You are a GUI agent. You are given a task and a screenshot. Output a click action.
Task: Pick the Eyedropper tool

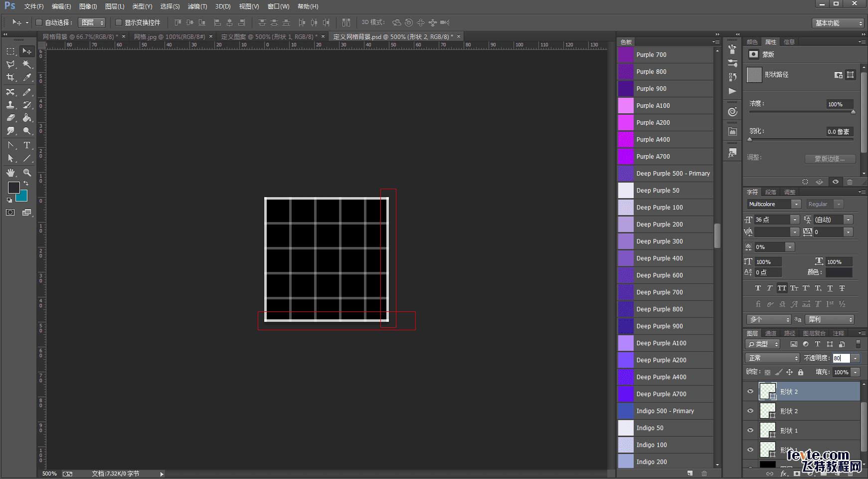[27, 77]
